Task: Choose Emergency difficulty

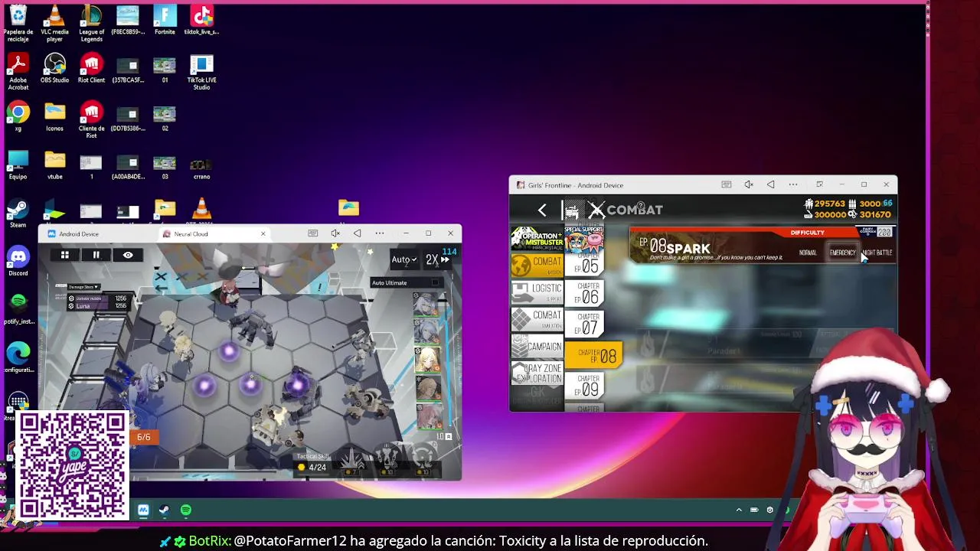Action: 842,253
